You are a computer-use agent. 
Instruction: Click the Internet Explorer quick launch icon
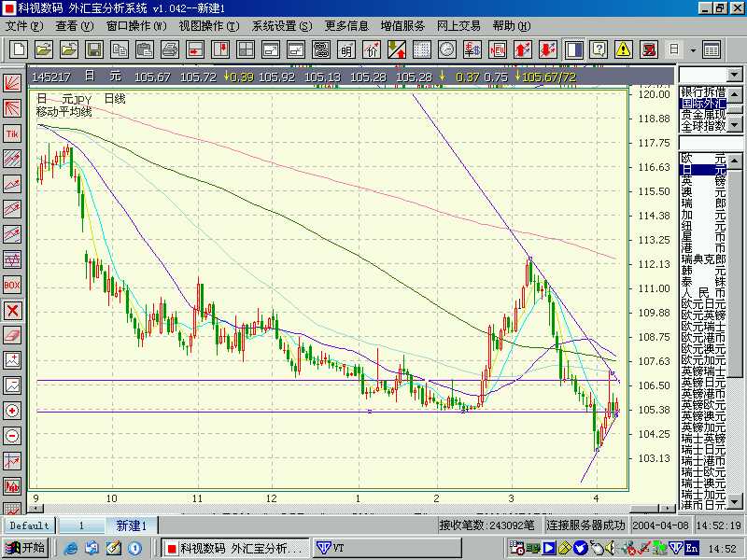pos(71,548)
